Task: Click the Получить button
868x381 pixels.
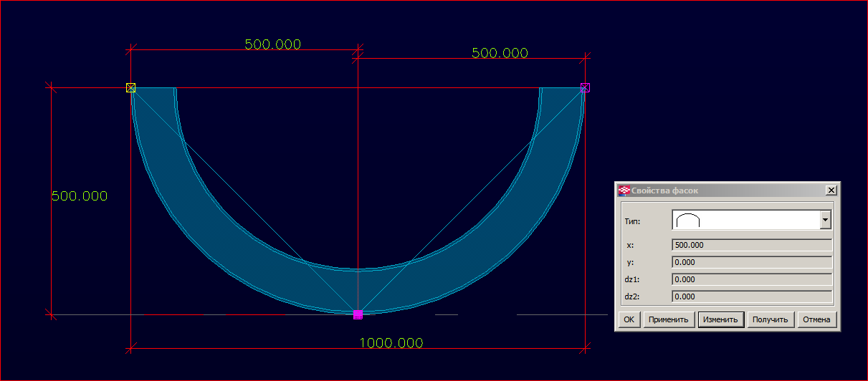Action: click(x=771, y=319)
